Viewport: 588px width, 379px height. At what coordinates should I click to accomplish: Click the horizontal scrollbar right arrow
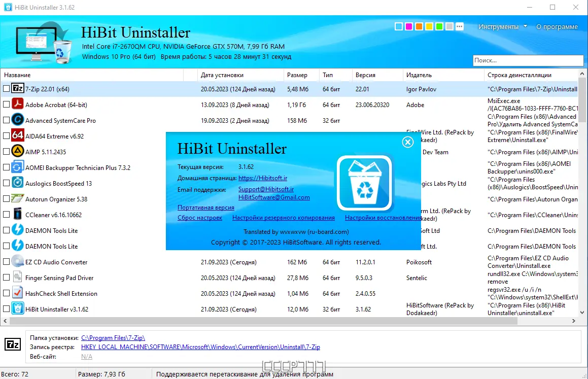click(573, 321)
